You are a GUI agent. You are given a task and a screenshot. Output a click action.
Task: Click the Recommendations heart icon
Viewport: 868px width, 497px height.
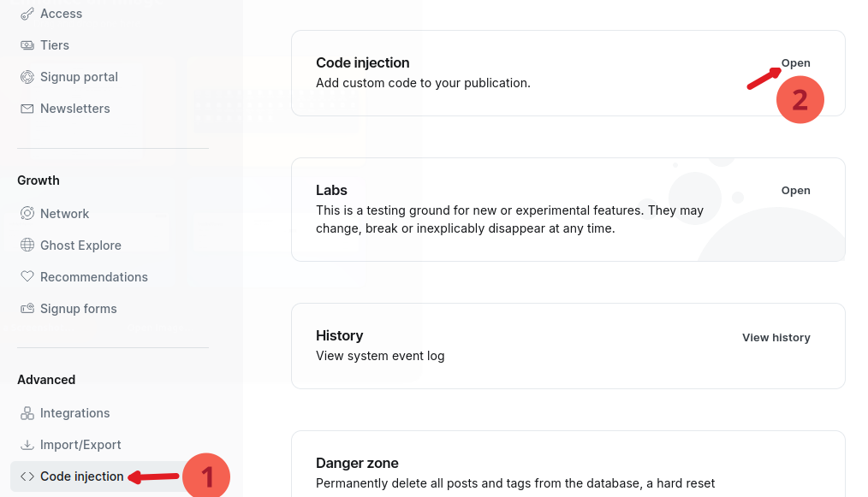pos(27,277)
